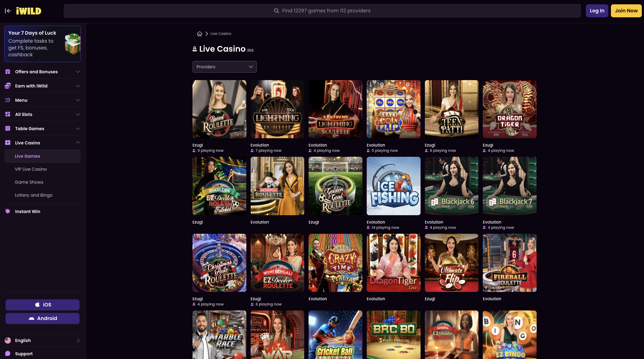
Task: Click the Live Casino heading dealer icon
Action: click(195, 49)
